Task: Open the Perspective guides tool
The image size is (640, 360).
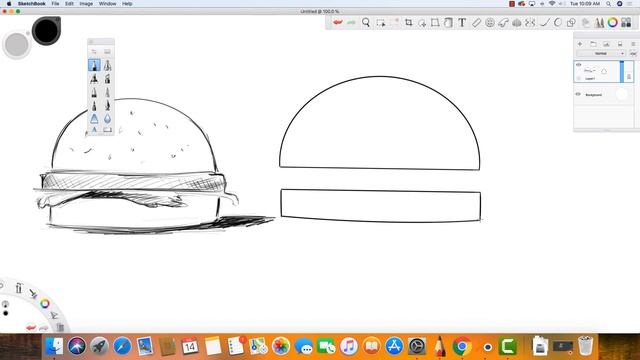Action: click(517, 22)
